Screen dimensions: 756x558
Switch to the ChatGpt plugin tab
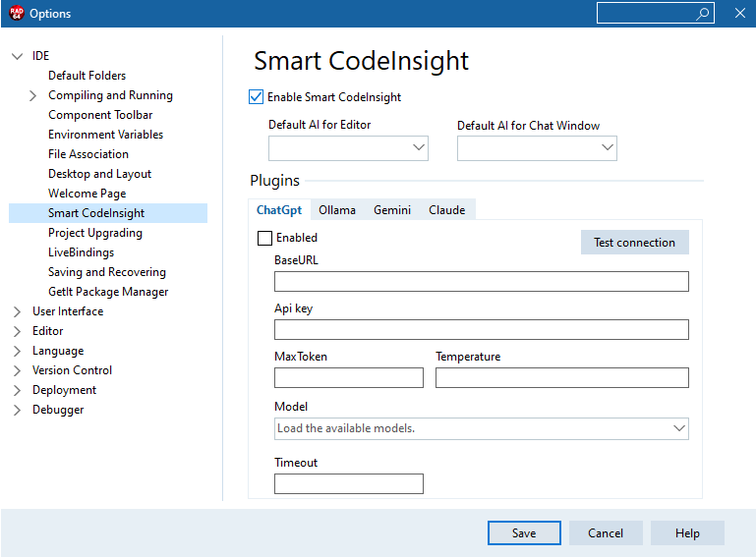pyautogui.click(x=279, y=210)
